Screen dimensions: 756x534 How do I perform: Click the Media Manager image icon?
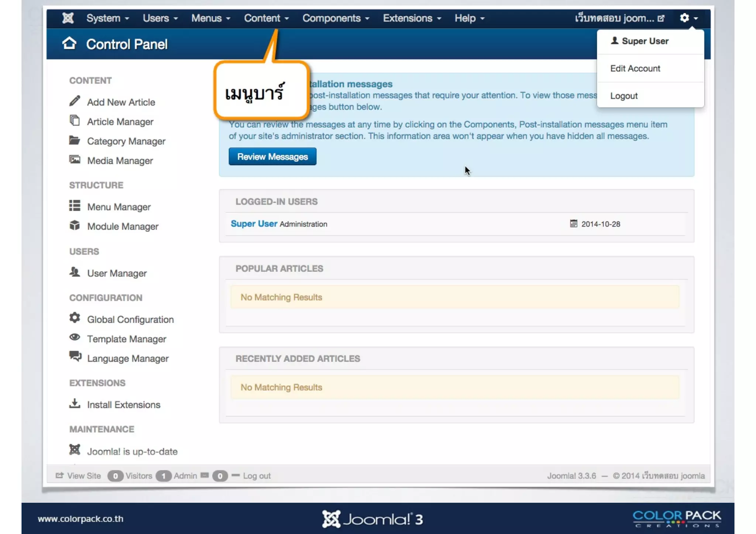pos(75,160)
